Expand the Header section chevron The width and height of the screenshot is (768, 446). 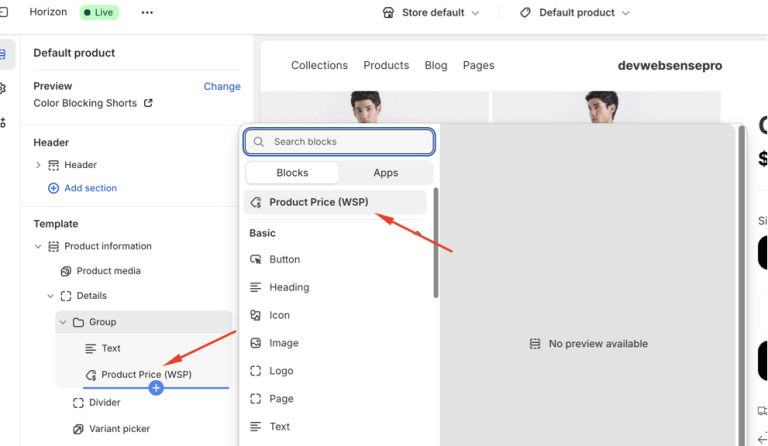[x=38, y=165]
